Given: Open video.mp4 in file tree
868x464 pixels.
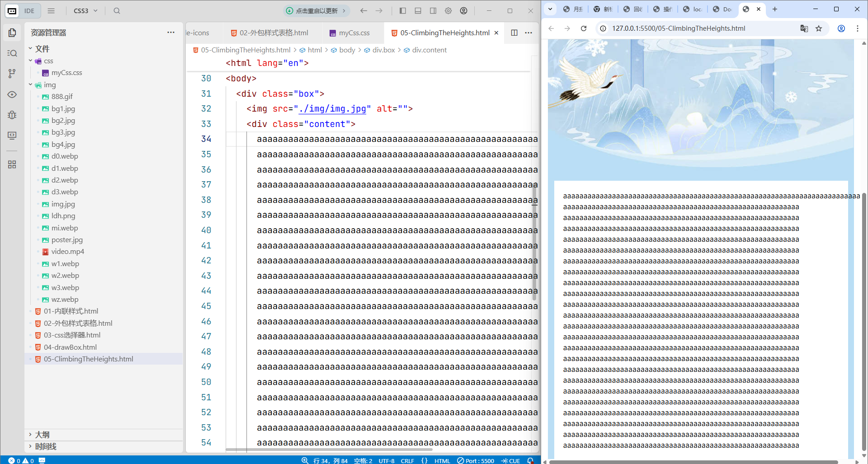Looking at the screenshot, I should [67, 252].
